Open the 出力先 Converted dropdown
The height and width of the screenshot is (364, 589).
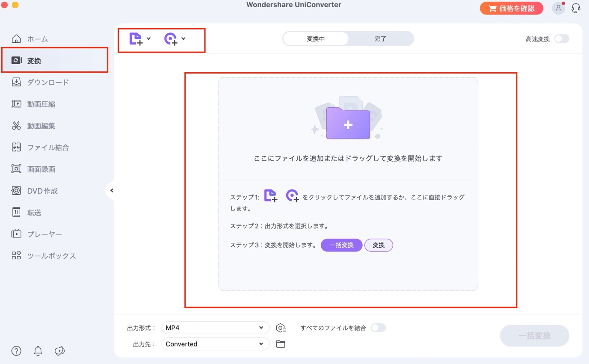(x=215, y=344)
